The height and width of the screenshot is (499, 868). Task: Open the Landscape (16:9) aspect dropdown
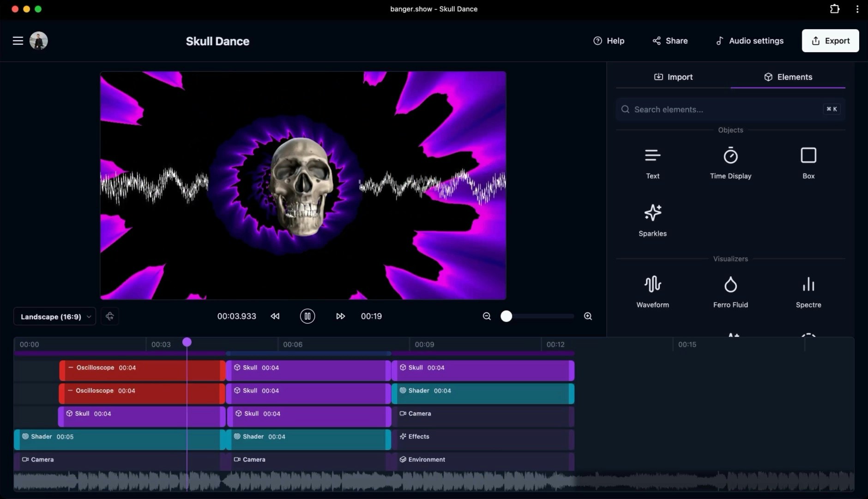(x=54, y=316)
